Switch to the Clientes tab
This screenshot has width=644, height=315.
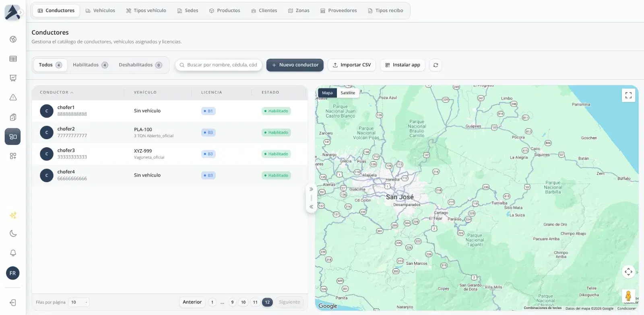[264, 10]
